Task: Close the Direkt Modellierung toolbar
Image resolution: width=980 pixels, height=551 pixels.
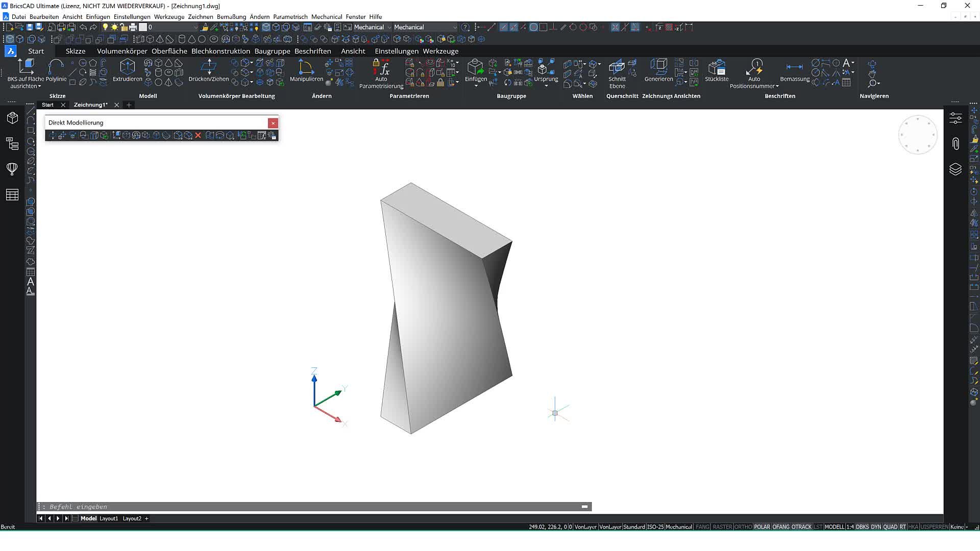Action: (x=273, y=123)
